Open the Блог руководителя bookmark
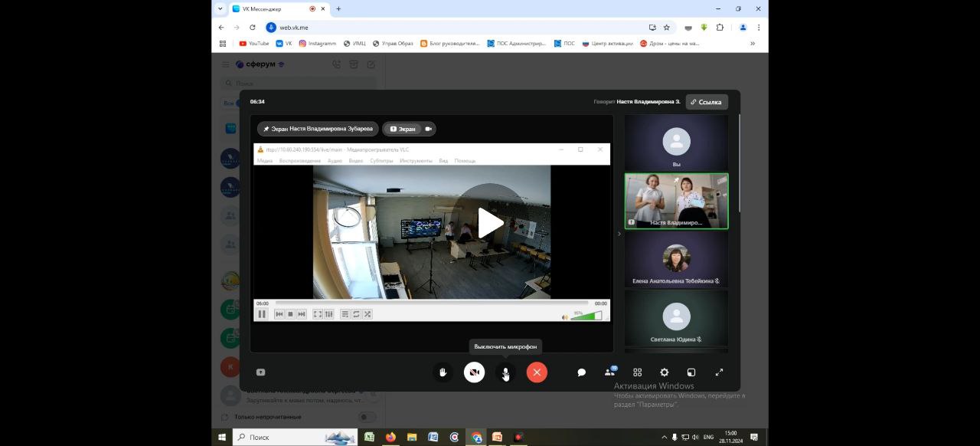The height and width of the screenshot is (446, 980). coord(450,44)
